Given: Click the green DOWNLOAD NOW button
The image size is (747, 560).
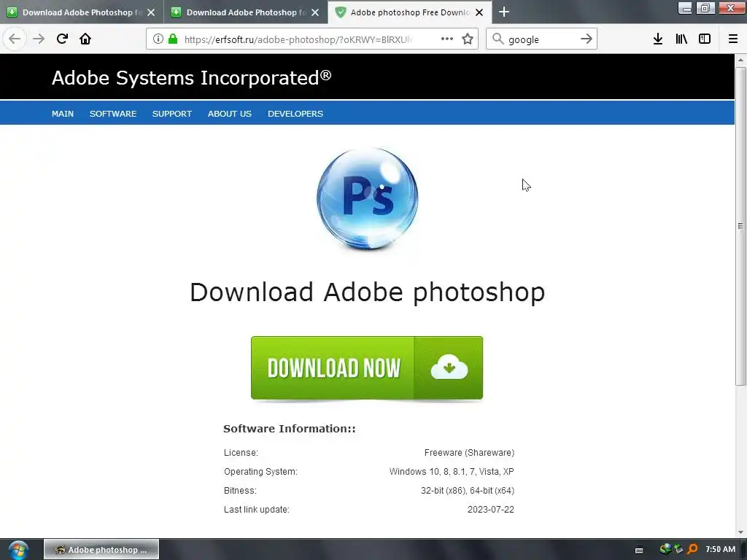Looking at the screenshot, I should (x=367, y=367).
